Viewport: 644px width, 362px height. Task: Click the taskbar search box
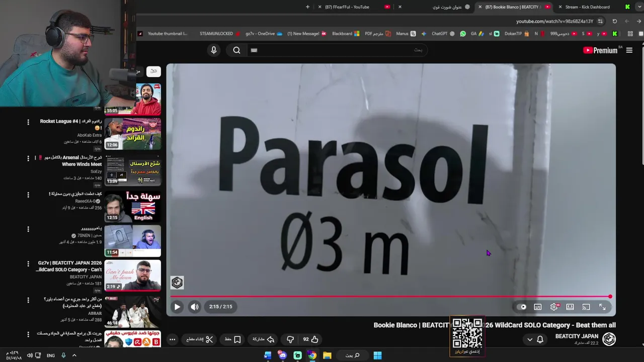[x=352, y=355]
